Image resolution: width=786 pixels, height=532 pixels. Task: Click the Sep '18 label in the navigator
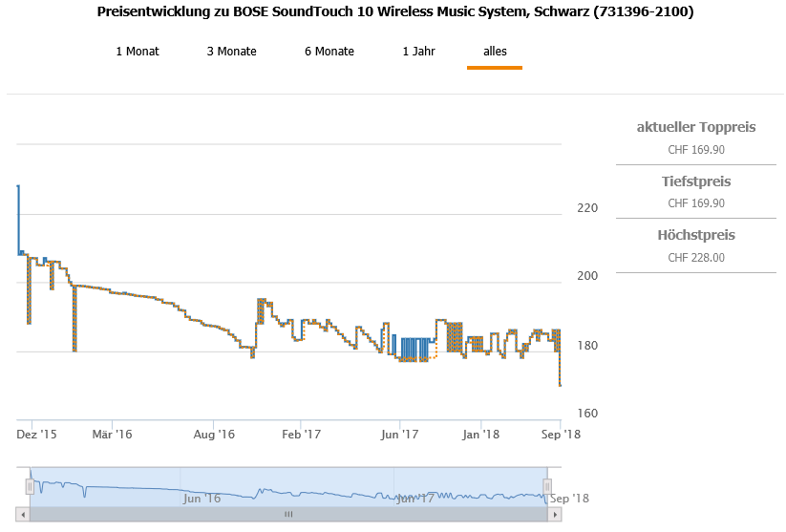(569, 499)
